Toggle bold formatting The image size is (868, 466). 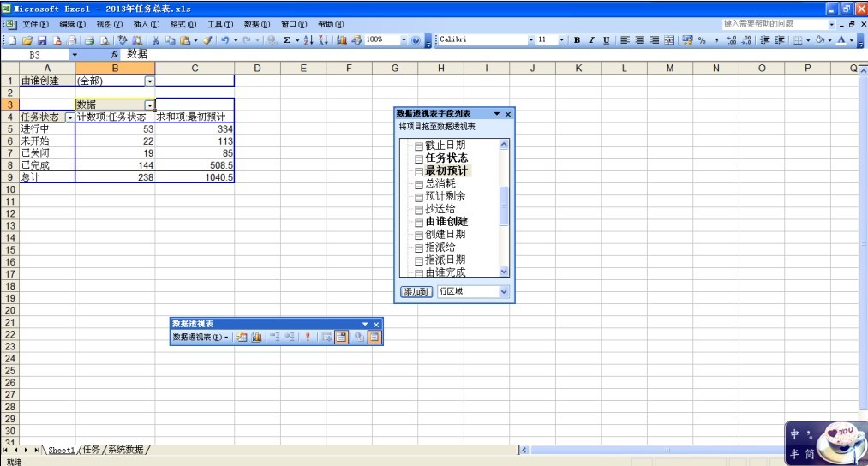[x=577, y=40]
